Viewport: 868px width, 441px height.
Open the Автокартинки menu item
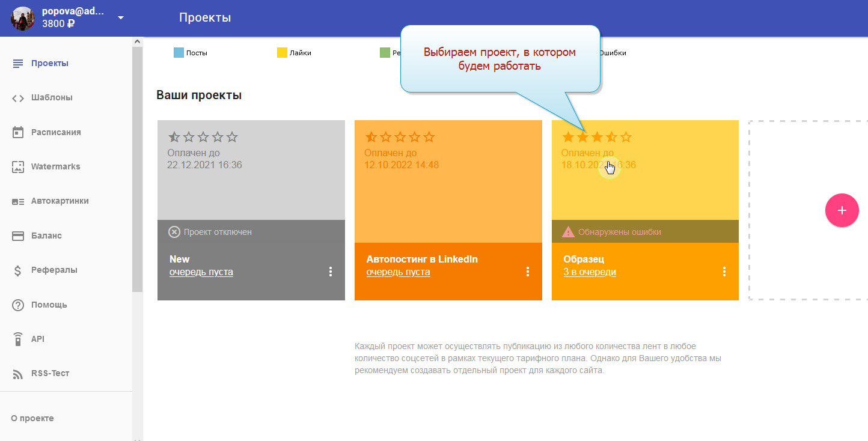pos(60,201)
